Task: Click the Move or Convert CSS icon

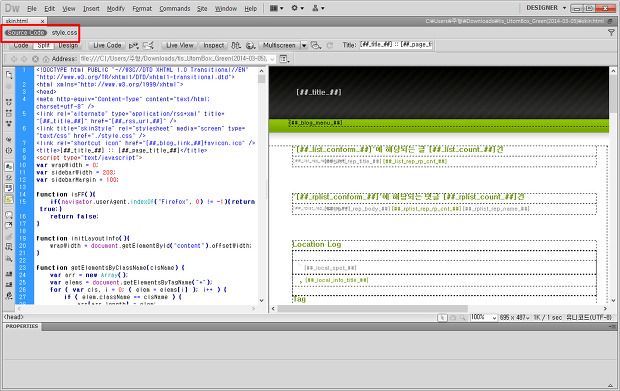Action: (x=9, y=259)
